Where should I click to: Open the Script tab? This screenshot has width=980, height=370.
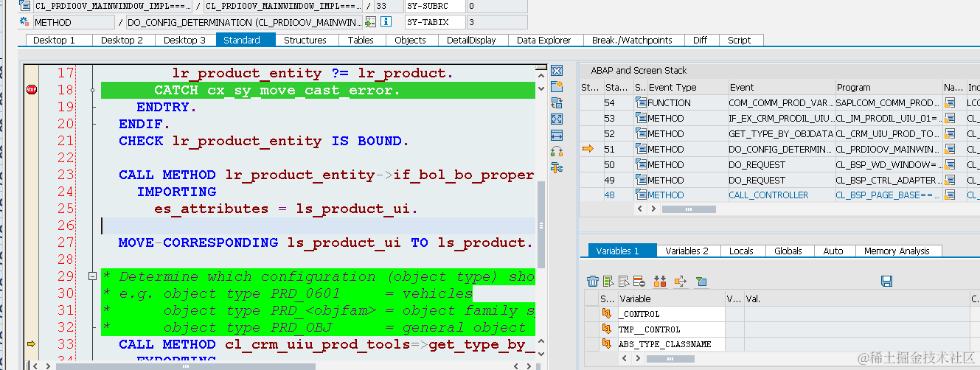point(740,40)
